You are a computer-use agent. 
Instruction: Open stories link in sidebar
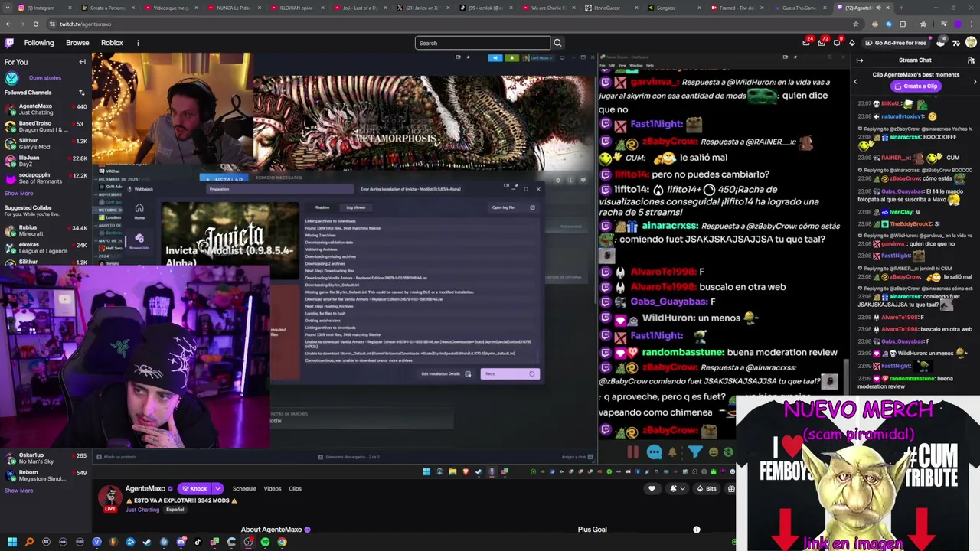(45, 77)
